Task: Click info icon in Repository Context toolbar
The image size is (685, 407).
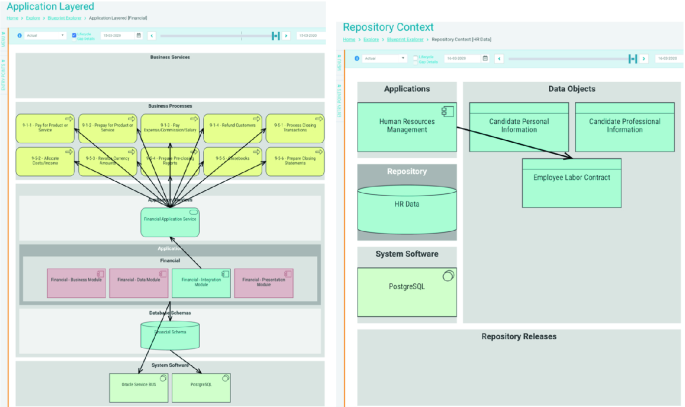Action: (x=357, y=59)
